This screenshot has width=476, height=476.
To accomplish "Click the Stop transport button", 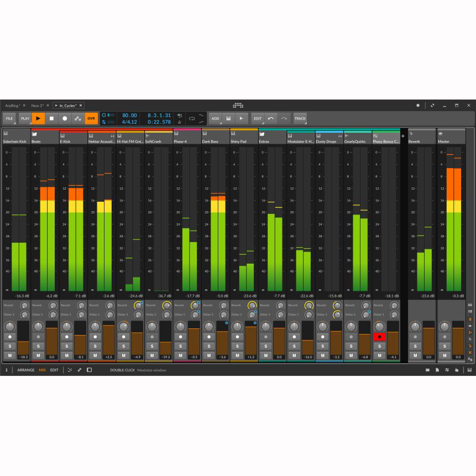I will [51, 118].
